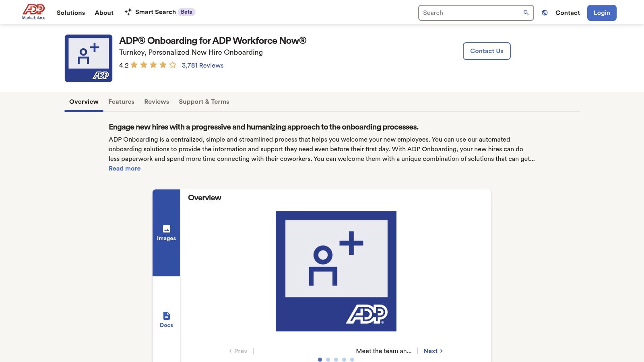Open the Solutions menu
Image resolution: width=644 pixels, height=362 pixels.
(x=70, y=12)
